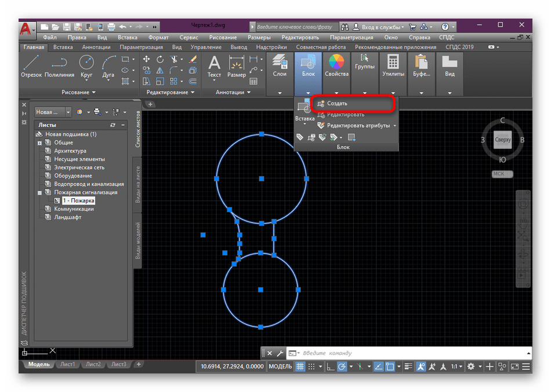Expand the Рисование panel dropdown
Viewport: 551px width, 392px height.
pos(78,92)
